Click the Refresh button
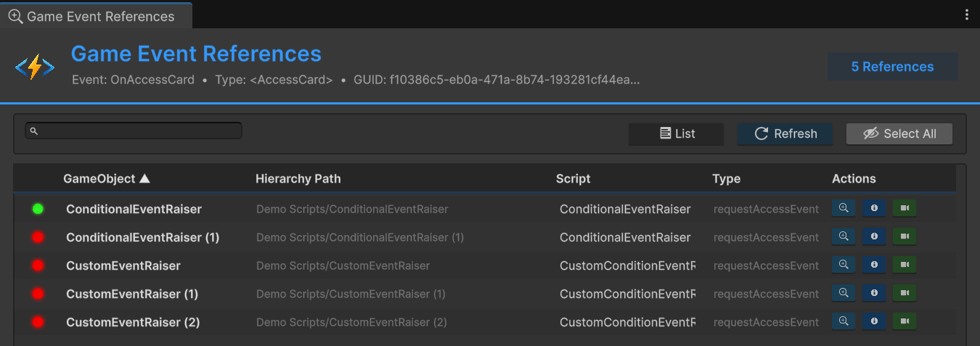Viewport: 980px width, 346px height. pos(785,134)
